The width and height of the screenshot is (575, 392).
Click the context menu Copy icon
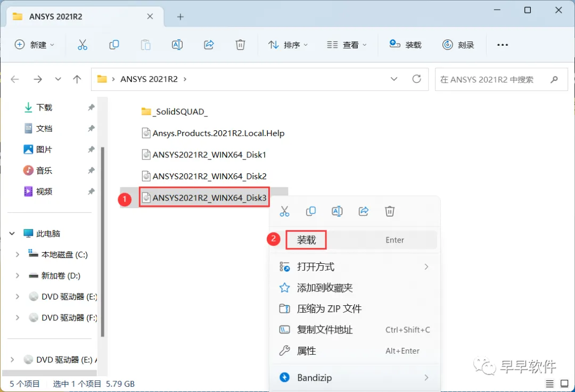click(x=310, y=211)
